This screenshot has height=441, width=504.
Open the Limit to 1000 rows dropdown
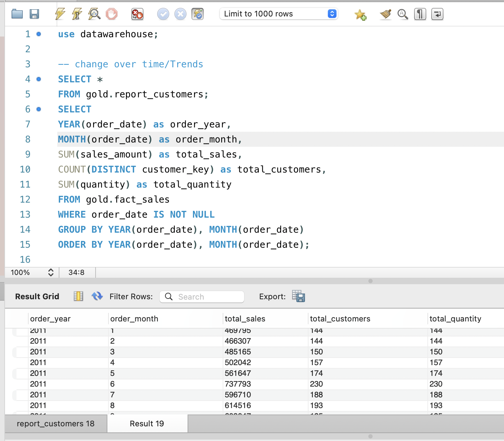279,14
